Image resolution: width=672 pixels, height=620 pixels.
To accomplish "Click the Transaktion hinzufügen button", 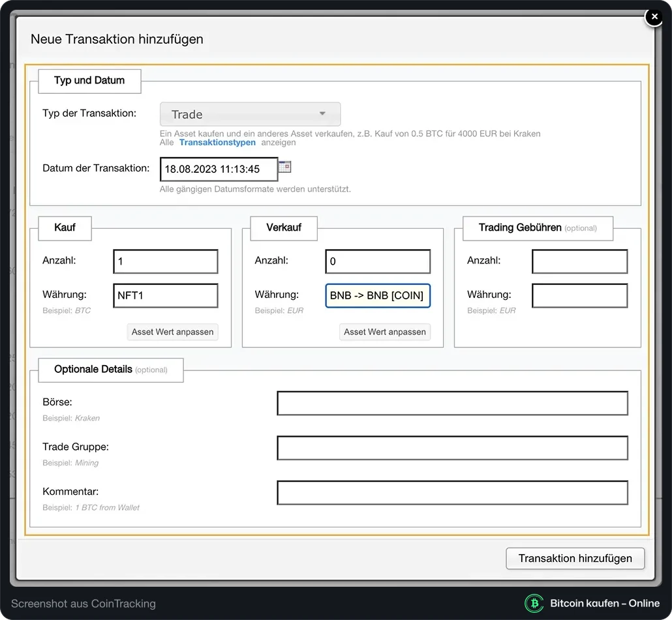I will pyautogui.click(x=575, y=558).
